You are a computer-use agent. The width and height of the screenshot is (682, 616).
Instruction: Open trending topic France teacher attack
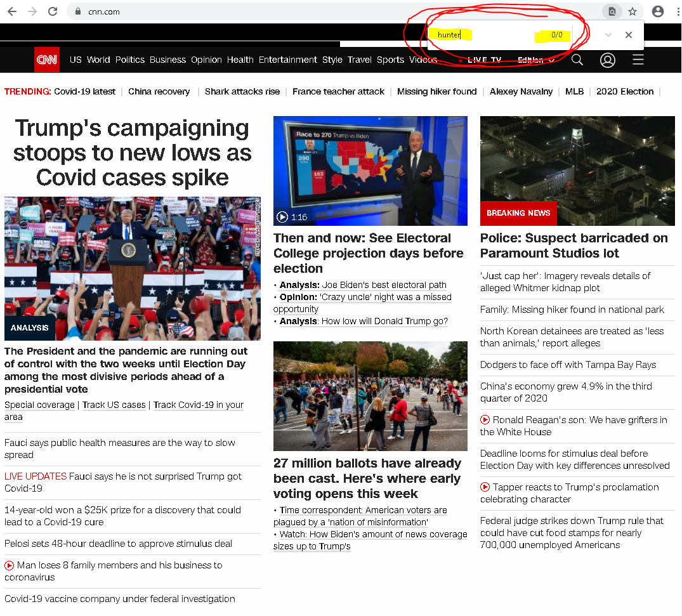click(x=338, y=92)
